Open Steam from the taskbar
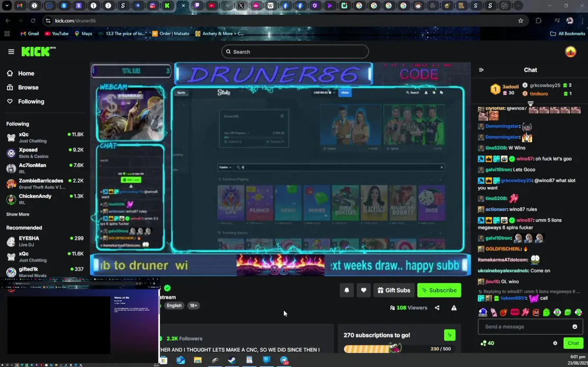 click(x=232, y=360)
